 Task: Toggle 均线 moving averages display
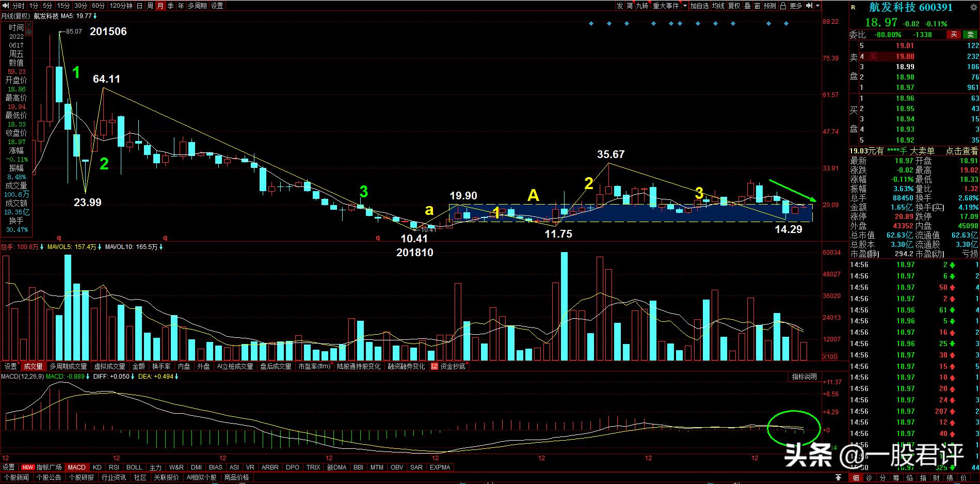tap(718, 6)
